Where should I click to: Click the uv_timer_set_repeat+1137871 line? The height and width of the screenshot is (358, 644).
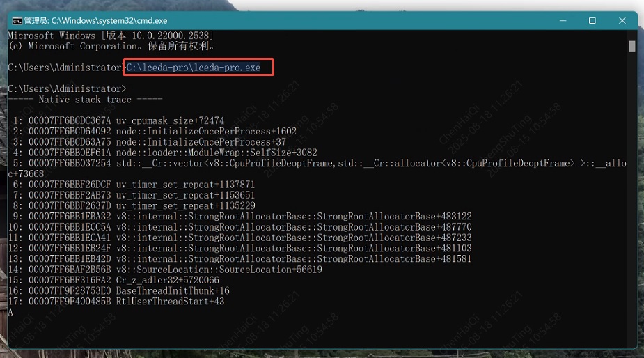point(139,185)
